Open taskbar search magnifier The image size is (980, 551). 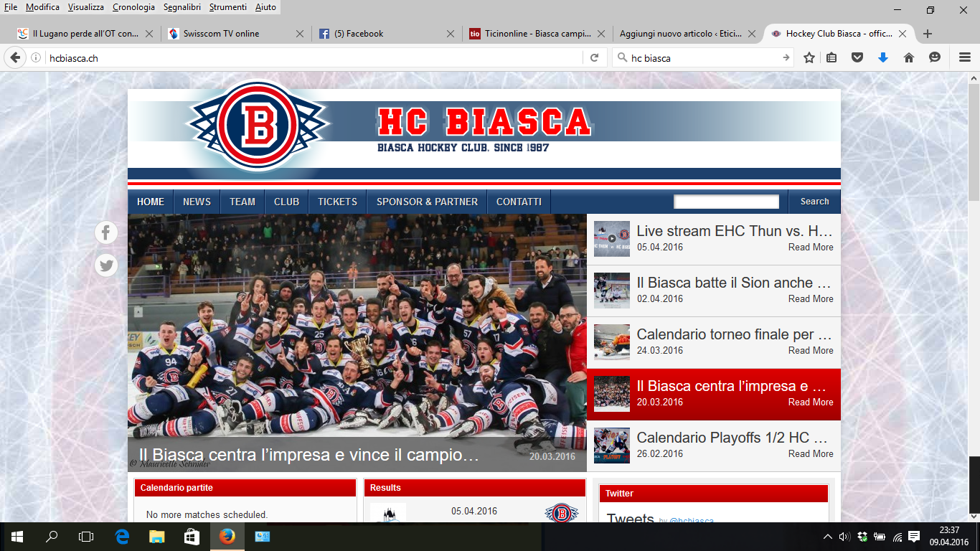pyautogui.click(x=52, y=537)
